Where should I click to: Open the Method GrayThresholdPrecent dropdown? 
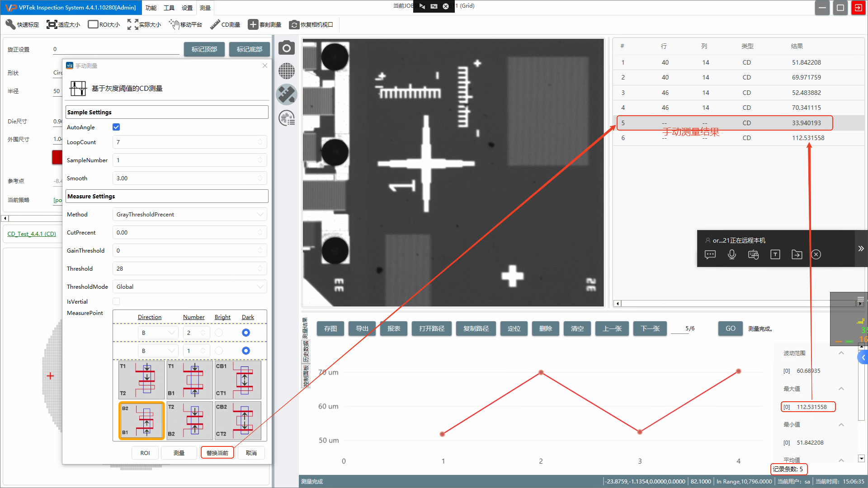coord(190,215)
